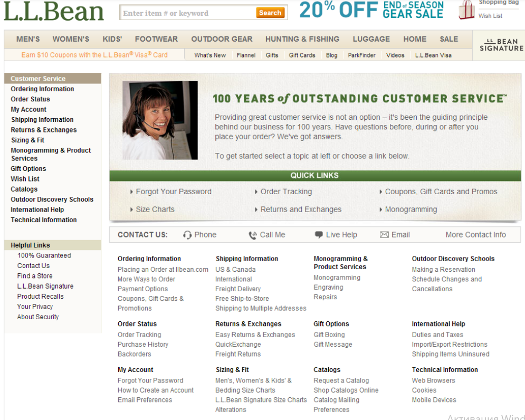Open Purchase History link
The height and width of the screenshot is (420, 525).
(x=143, y=345)
